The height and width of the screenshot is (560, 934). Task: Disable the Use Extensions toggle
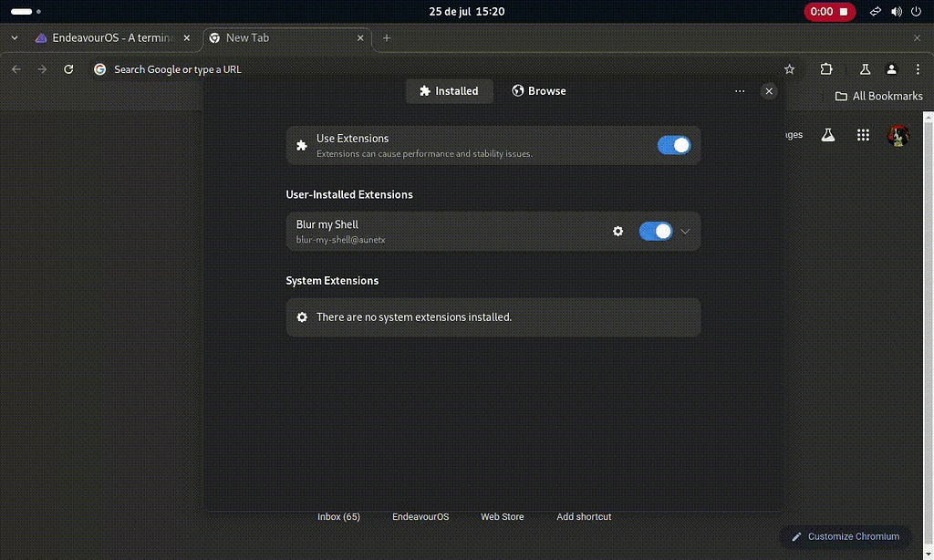[674, 145]
